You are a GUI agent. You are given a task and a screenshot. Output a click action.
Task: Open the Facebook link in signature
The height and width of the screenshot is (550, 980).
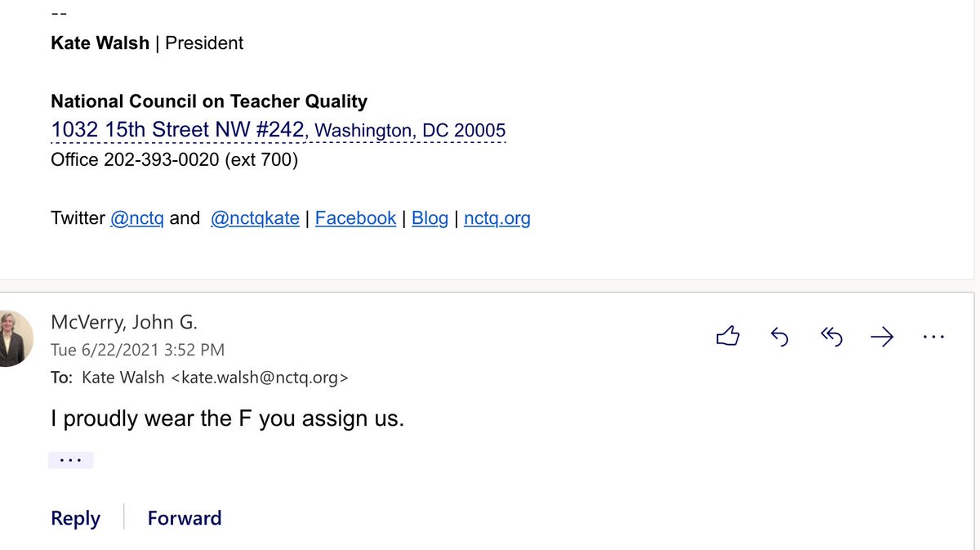pyautogui.click(x=355, y=218)
